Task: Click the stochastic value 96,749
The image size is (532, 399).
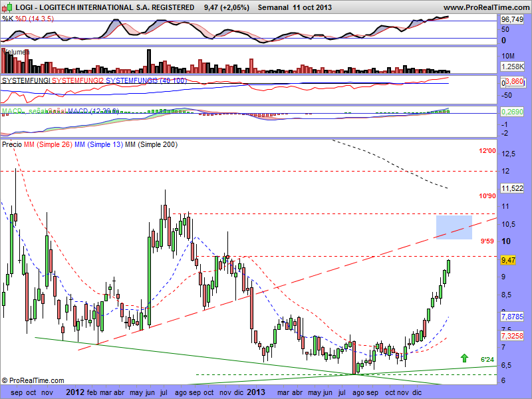Action: pyautogui.click(x=512, y=20)
